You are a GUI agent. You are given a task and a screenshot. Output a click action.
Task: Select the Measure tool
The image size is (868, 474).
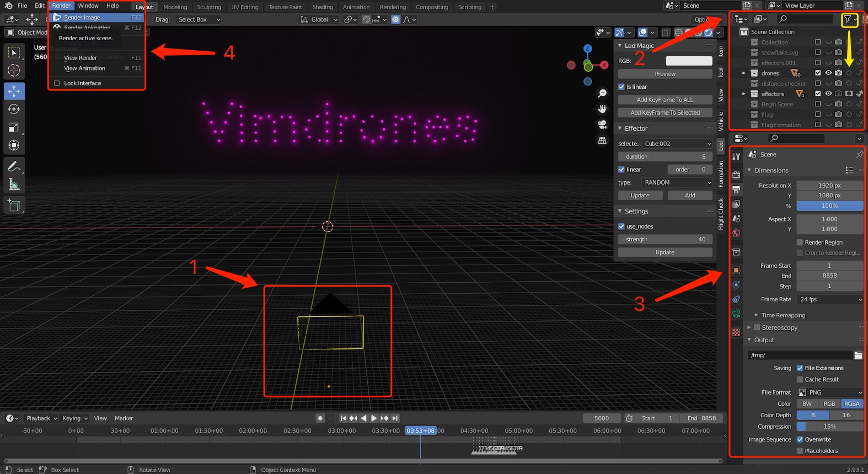[14, 185]
